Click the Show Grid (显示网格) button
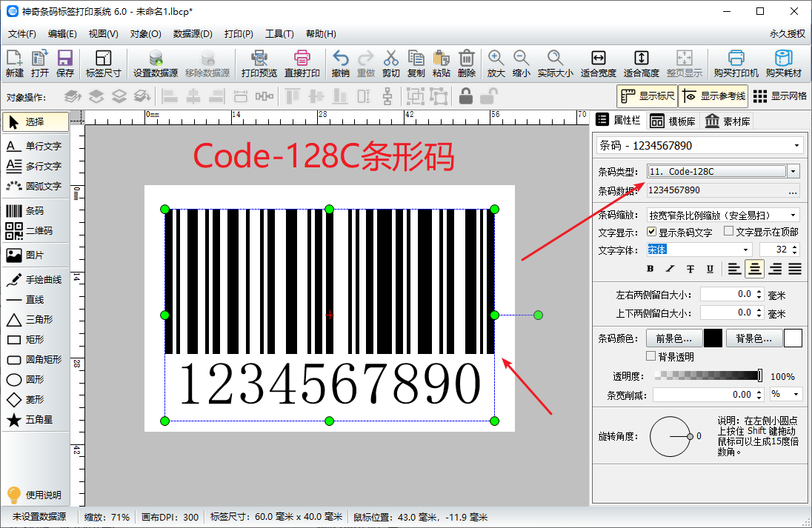Viewport: 812px width, 528px height. point(780,96)
